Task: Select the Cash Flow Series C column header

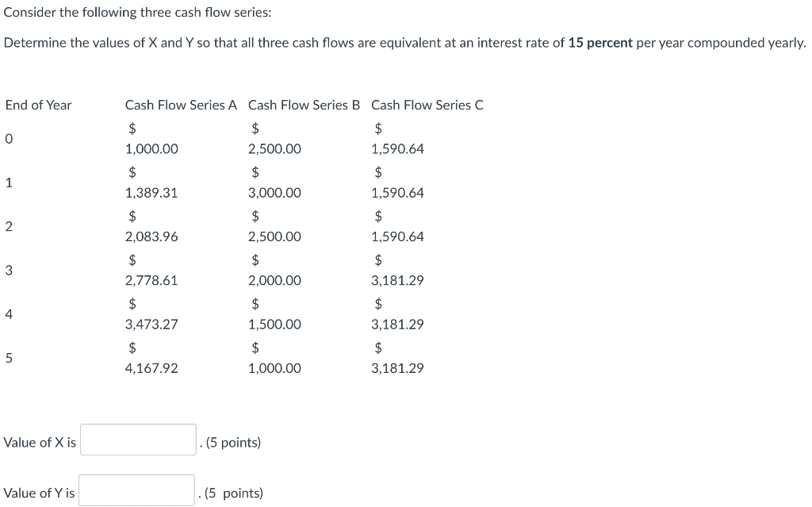Action: click(427, 105)
